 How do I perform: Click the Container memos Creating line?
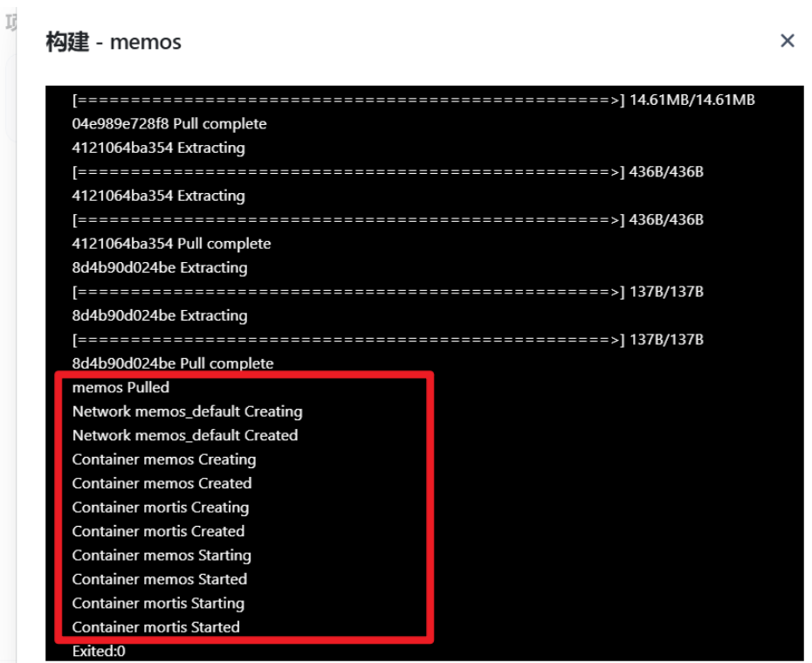[x=163, y=459]
